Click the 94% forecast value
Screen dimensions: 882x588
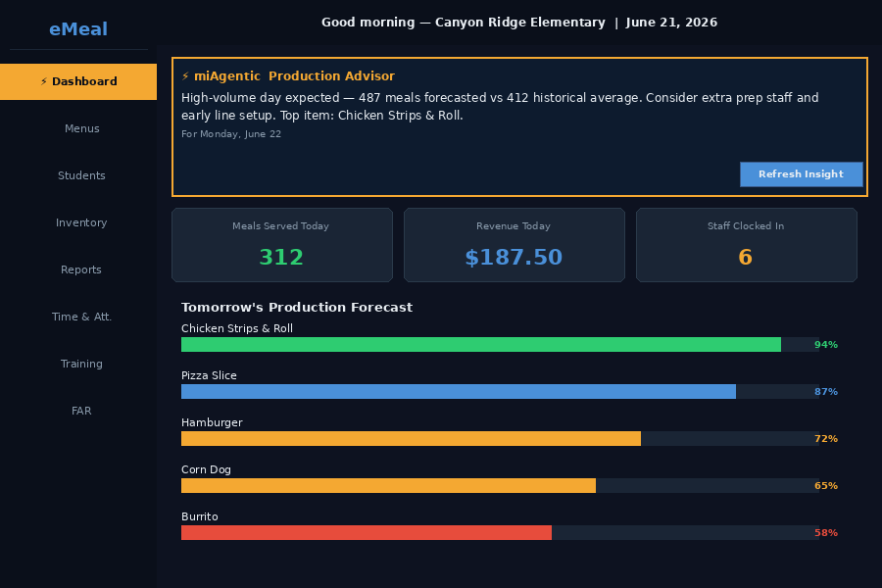click(x=826, y=344)
